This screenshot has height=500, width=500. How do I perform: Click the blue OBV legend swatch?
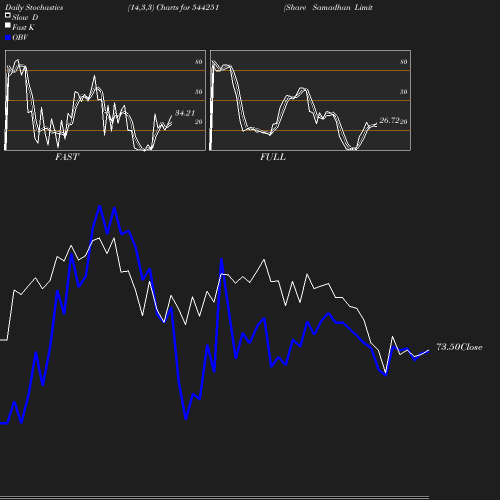tap(8, 38)
